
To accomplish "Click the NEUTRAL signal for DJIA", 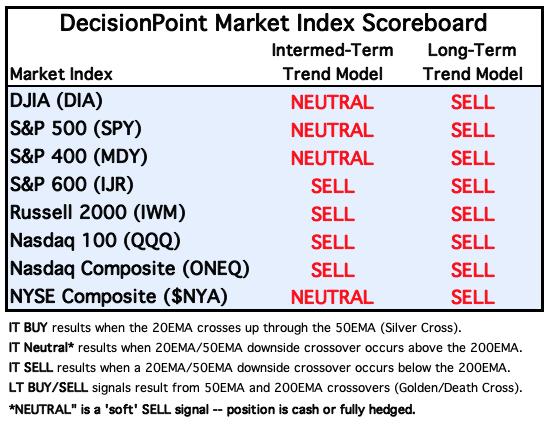I will click(x=332, y=103).
